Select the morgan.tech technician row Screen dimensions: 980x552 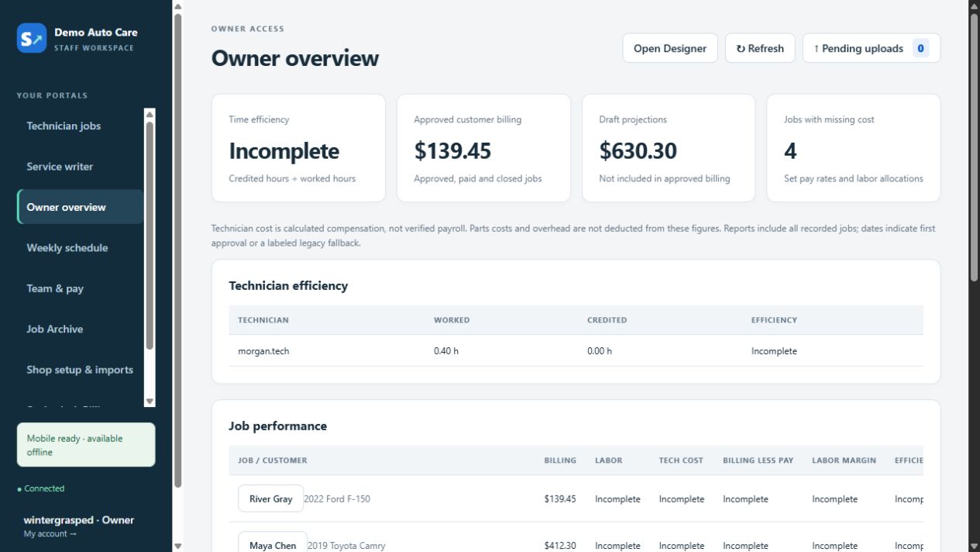pyautogui.click(x=576, y=351)
